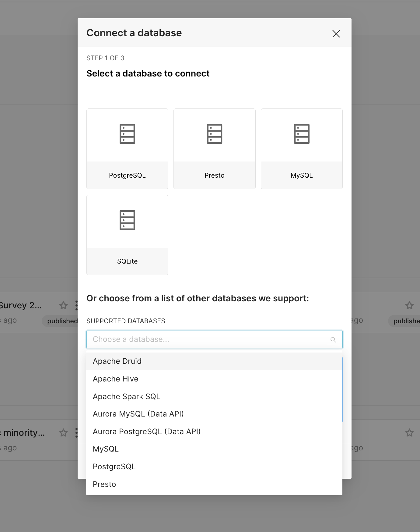The height and width of the screenshot is (532, 420).
Task: Open the Survey card three-dot menu
Action: [x=76, y=305]
